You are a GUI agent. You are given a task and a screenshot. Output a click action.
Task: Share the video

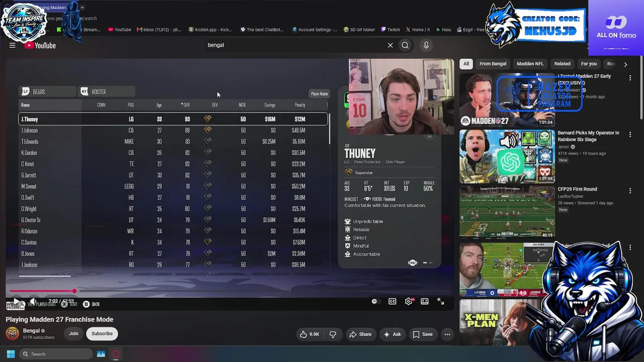click(360, 334)
